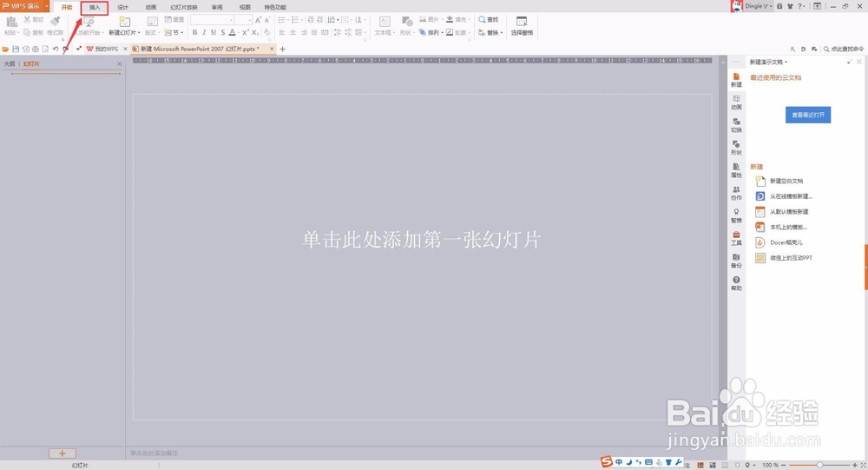
Task: Open the 审阅 (Review) ribbon tab
Action: point(217,7)
